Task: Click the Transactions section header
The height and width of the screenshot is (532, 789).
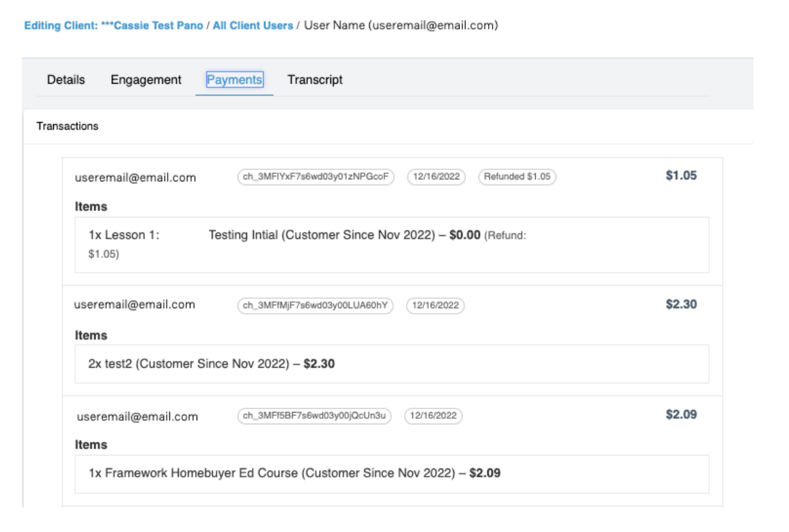Action: click(x=68, y=126)
